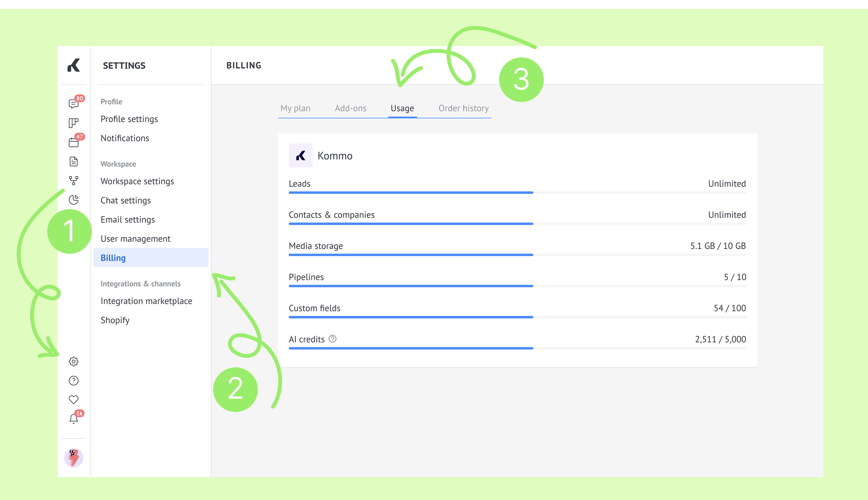
Task: Click the "54 / 100" value
Action: tap(730, 308)
